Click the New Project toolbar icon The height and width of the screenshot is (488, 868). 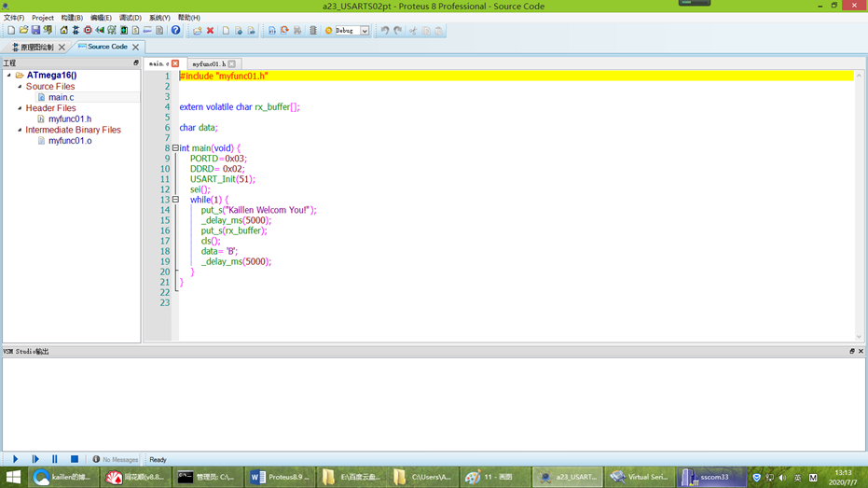point(11,31)
